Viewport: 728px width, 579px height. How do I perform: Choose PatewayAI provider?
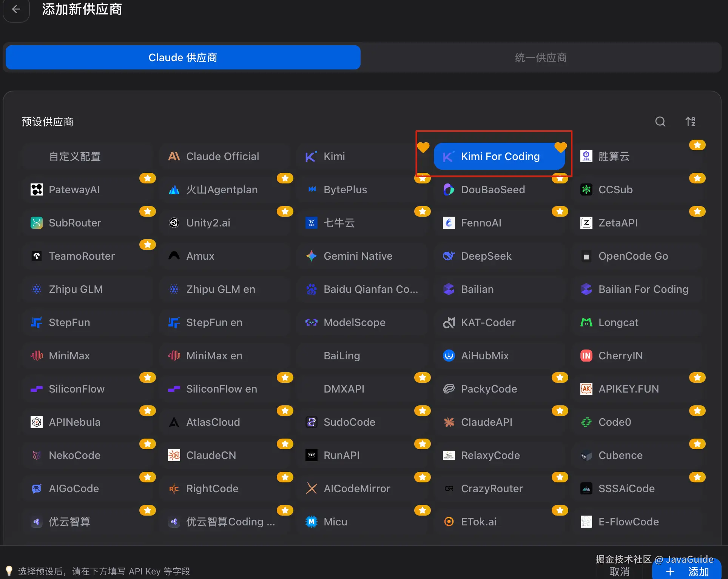click(x=88, y=189)
